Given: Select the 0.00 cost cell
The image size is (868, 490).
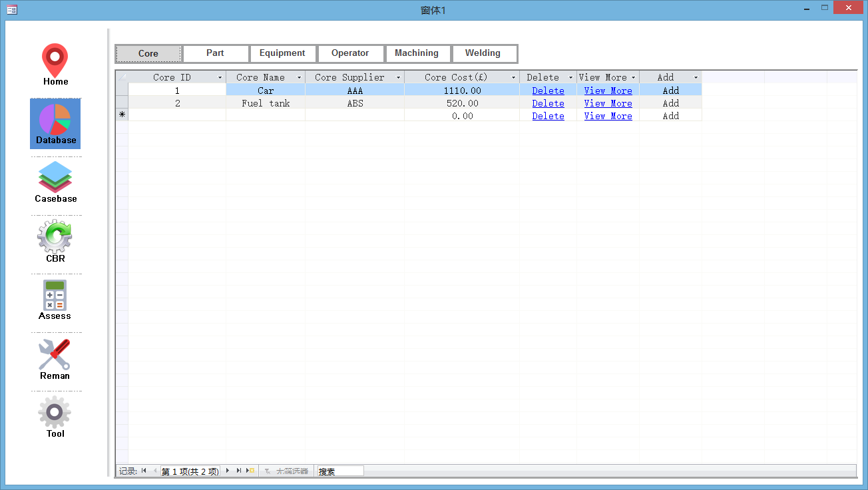Looking at the screenshot, I should point(461,116).
